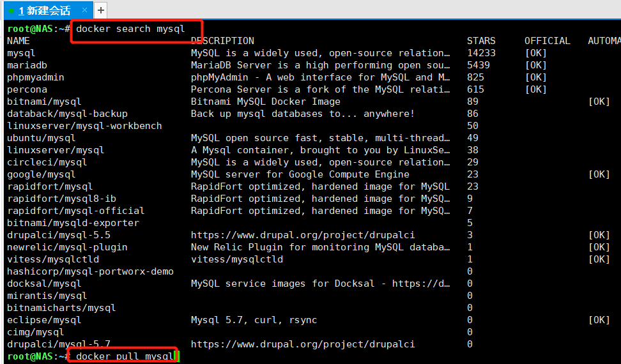Click the [OK] automated mark for eclipse/mysql
The image size is (621, 364).
click(599, 320)
